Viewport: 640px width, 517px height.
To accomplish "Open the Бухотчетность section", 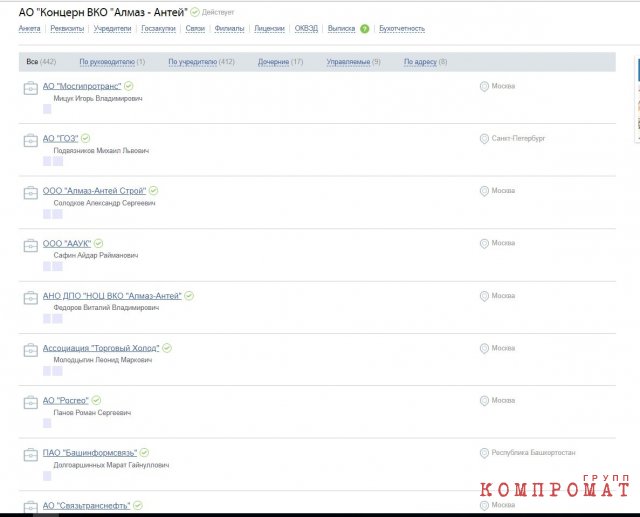I will tap(402, 29).
